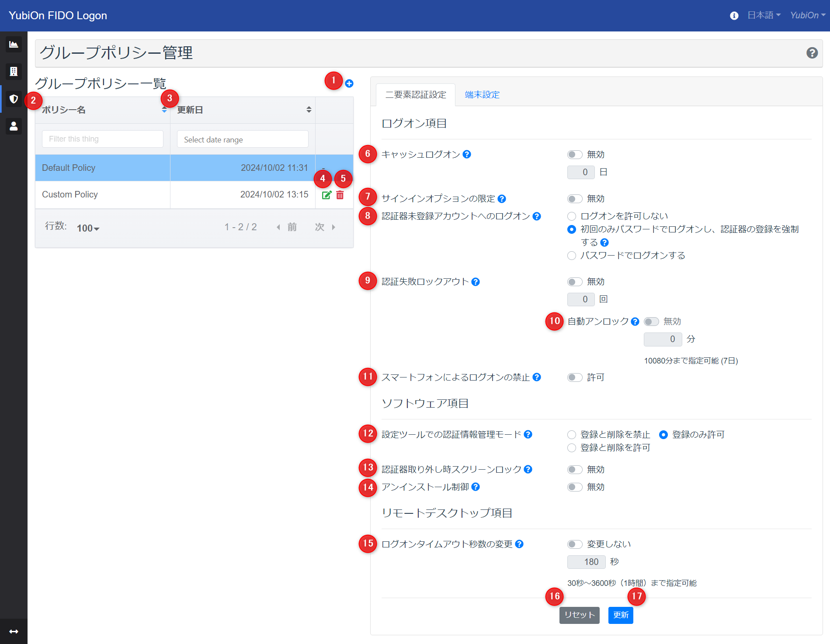Click the info icon in top bar

tap(734, 16)
